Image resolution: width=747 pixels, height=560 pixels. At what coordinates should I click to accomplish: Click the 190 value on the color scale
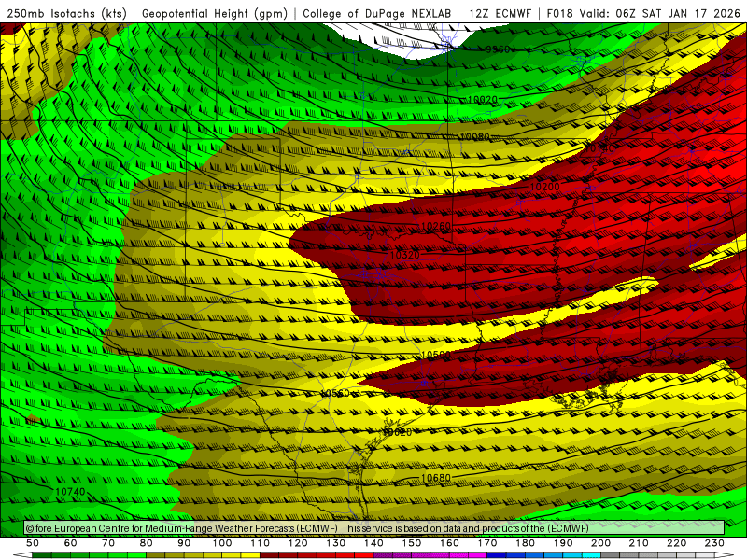tap(563, 543)
